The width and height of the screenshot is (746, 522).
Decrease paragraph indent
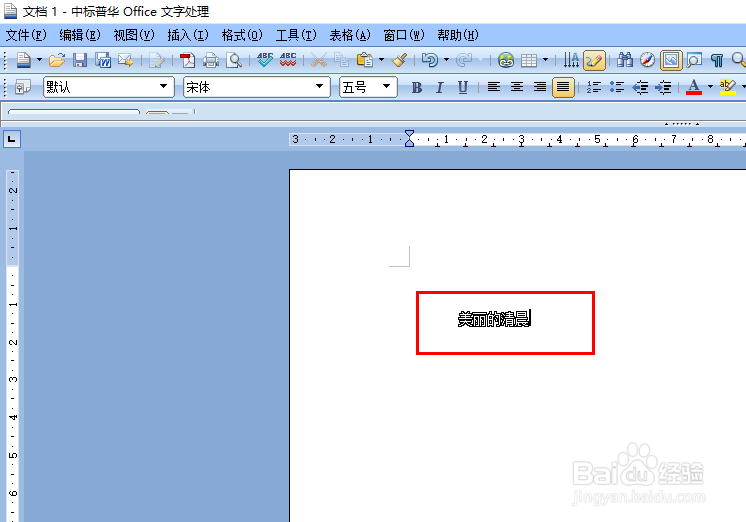point(640,87)
